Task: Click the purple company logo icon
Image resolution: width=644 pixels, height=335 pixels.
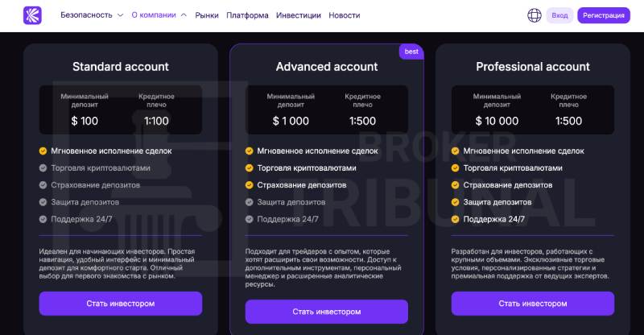Action: click(x=32, y=15)
